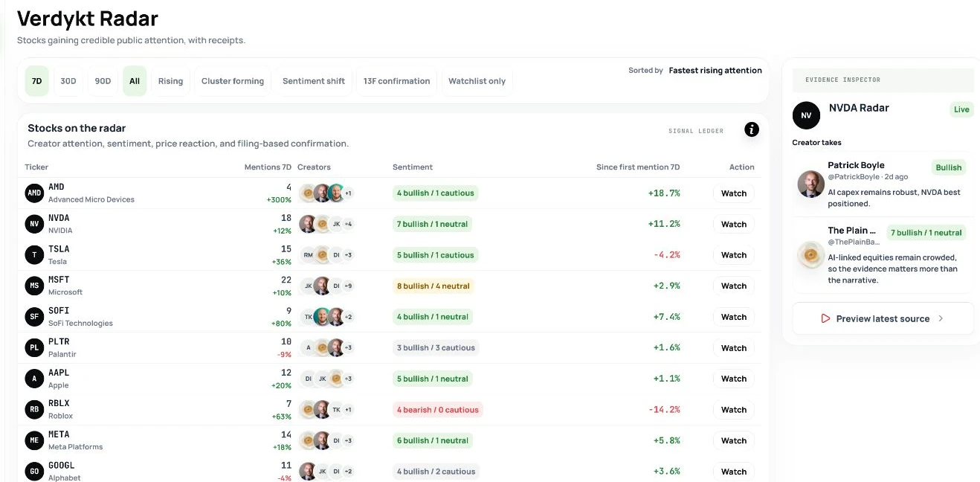The image size is (980, 482).
Task: Click the GO Alphabet ticker icon
Action: [x=34, y=472]
